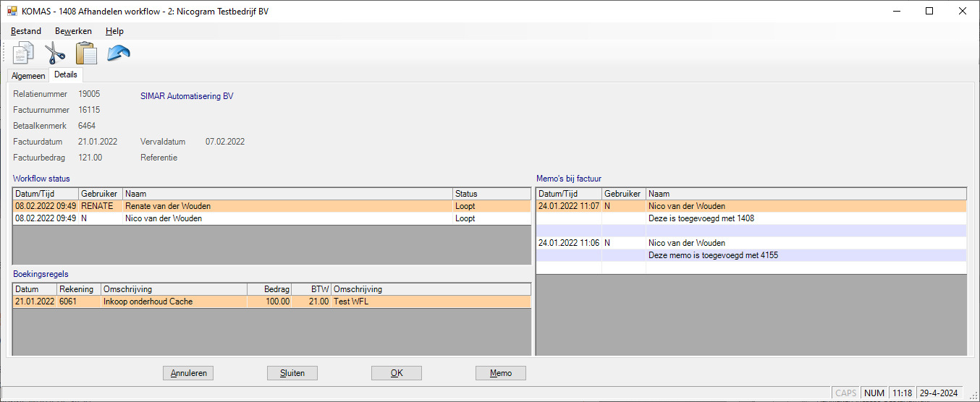Click the Status column header in Workflow status

coord(491,194)
